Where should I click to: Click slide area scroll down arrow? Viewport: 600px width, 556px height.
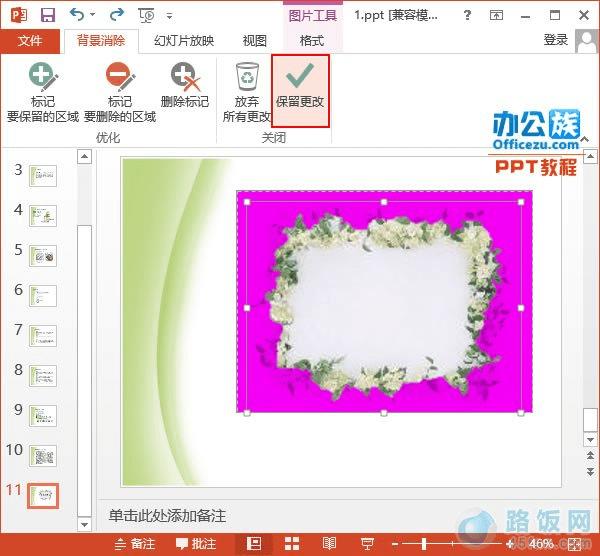pos(590,440)
